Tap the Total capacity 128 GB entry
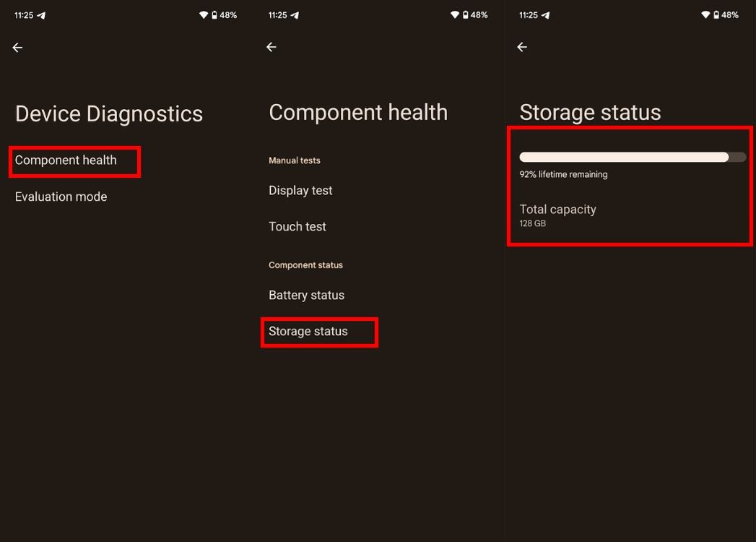 (x=557, y=215)
